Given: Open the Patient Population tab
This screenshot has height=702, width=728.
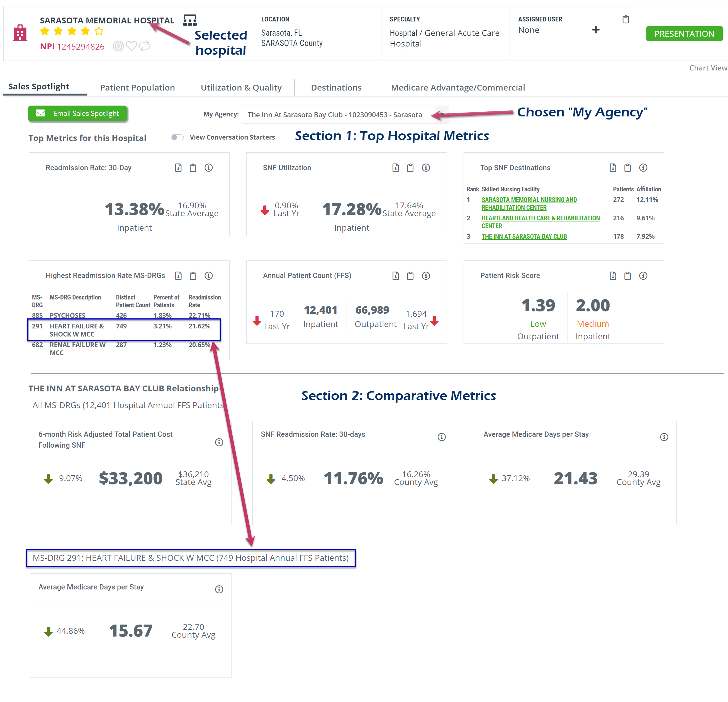Looking at the screenshot, I should tap(137, 88).
